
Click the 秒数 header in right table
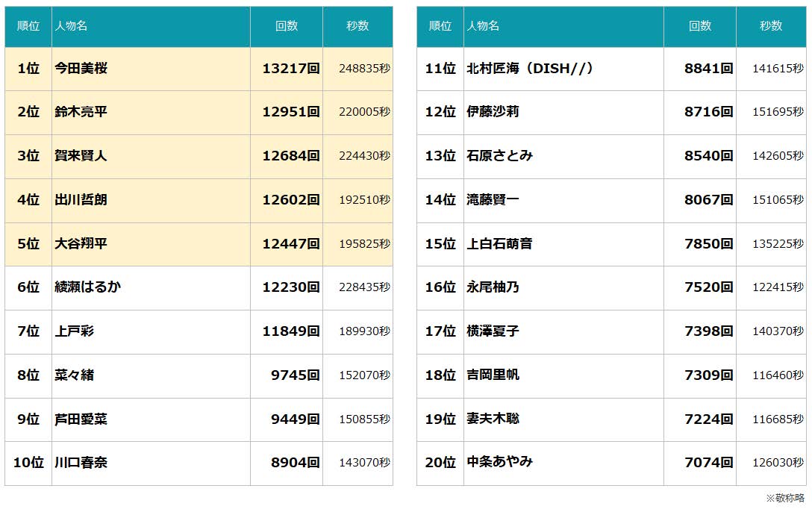(x=771, y=26)
